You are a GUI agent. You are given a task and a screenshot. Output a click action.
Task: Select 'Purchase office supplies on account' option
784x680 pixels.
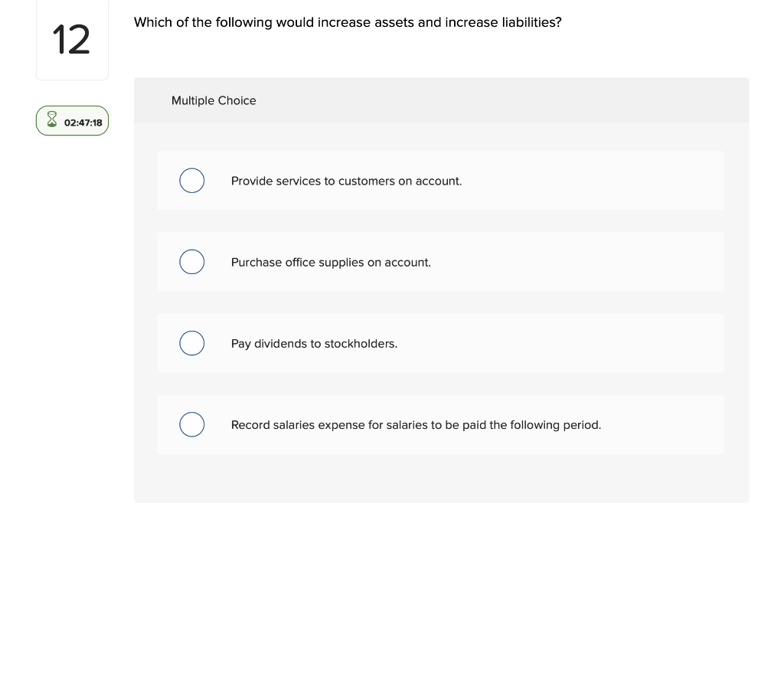point(191,262)
